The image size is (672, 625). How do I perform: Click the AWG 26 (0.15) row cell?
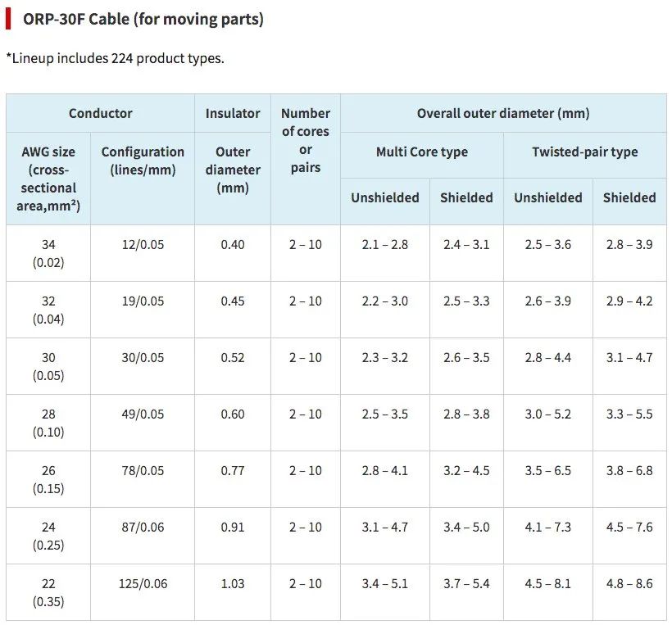pos(48,480)
